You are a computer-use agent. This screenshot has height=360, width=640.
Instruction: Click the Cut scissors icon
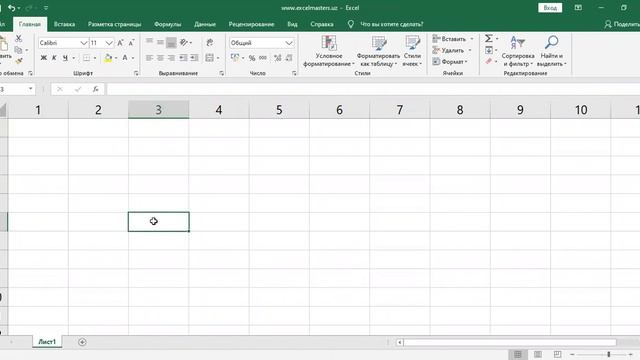(18, 38)
